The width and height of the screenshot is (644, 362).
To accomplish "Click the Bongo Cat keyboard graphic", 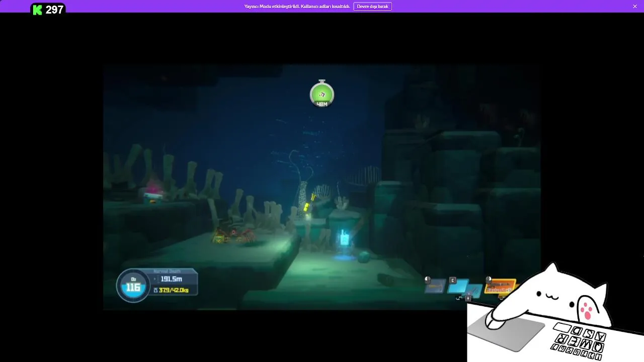I will pyautogui.click(x=579, y=342).
